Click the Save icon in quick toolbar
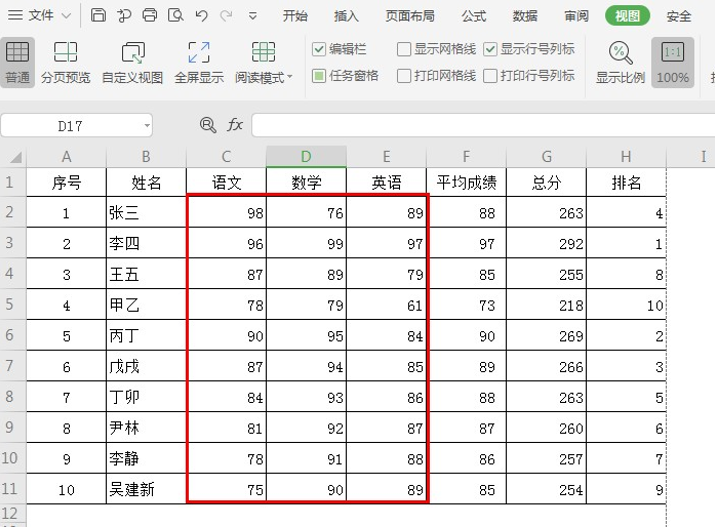This screenshot has width=715, height=532. (x=98, y=15)
